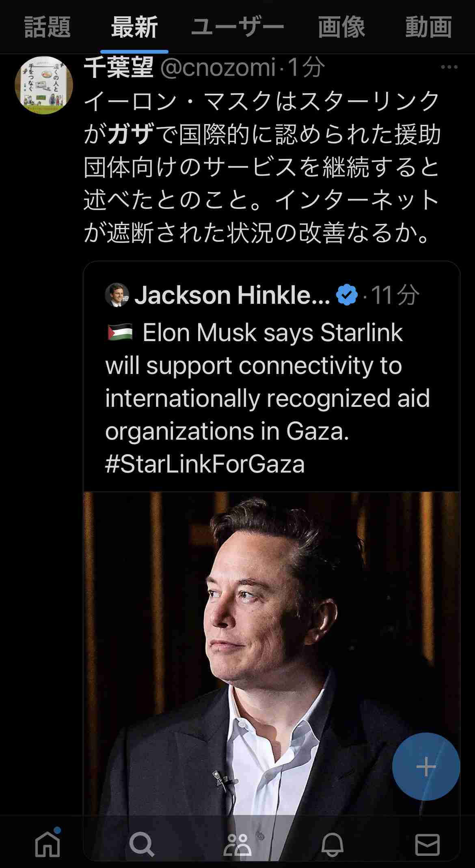Open 千葉望's profile avatar
The image size is (475, 868).
click(44, 85)
